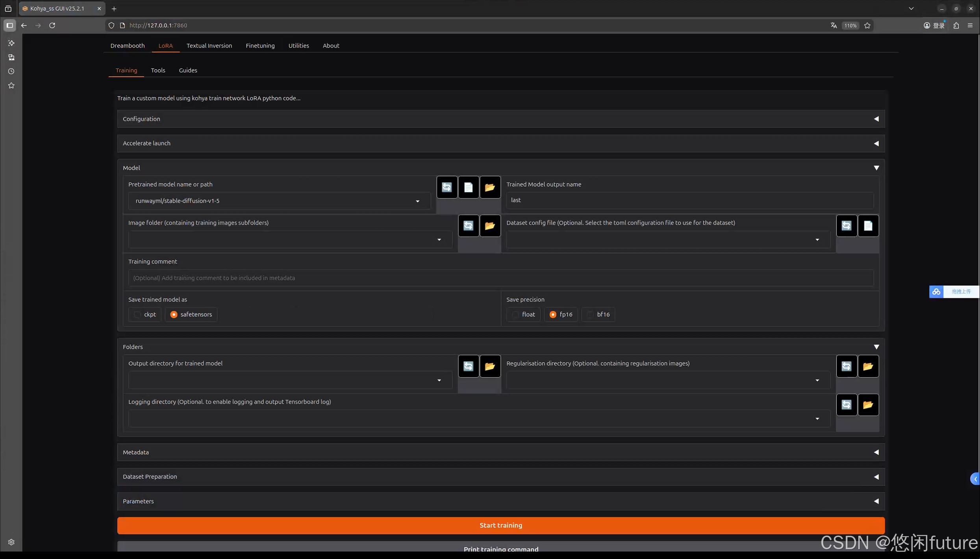
Task: Open folder picker for Logging directory
Action: tap(868, 405)
